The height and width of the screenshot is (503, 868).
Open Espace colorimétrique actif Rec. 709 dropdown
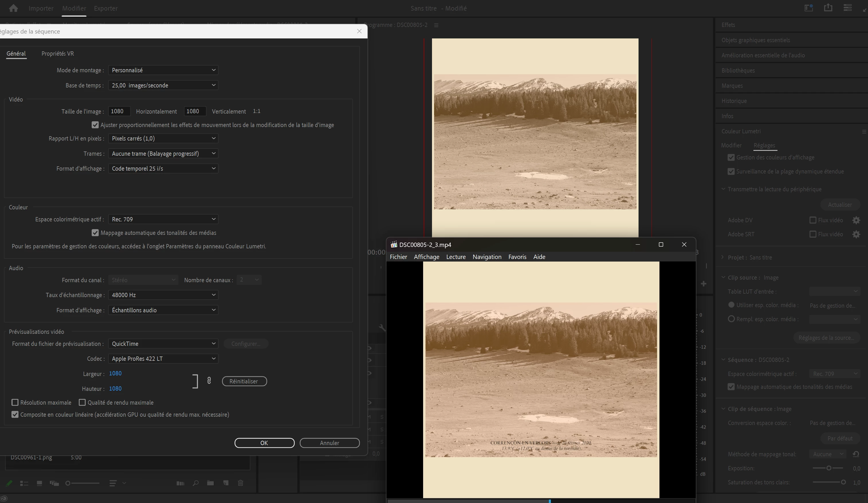163,219
